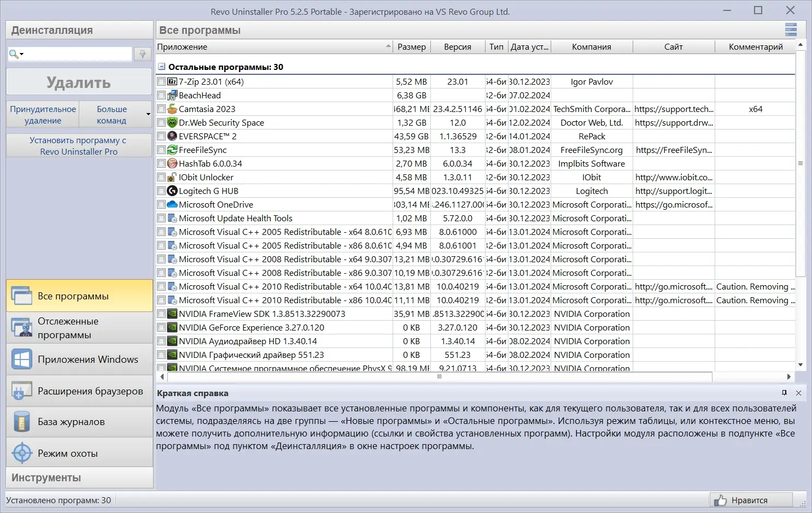Pin the Краткая справка help panel
The width and height of the screenshot is (812, 513).
tap(784, 393)
